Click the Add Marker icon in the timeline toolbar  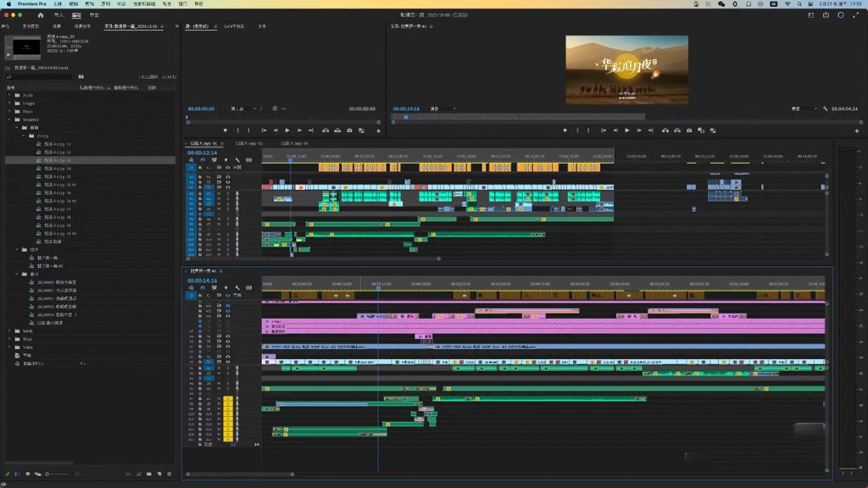(226, 287)
